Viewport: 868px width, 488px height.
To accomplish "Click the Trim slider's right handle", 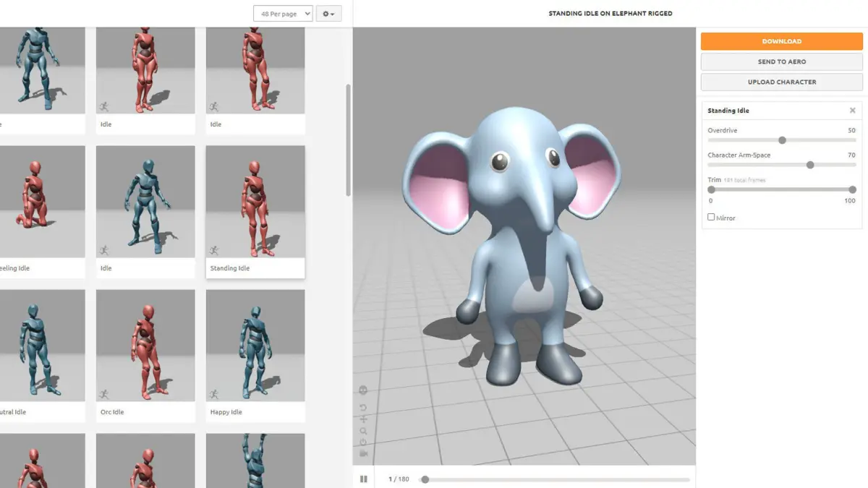I will pyautogui.click(x=852, y=189).
